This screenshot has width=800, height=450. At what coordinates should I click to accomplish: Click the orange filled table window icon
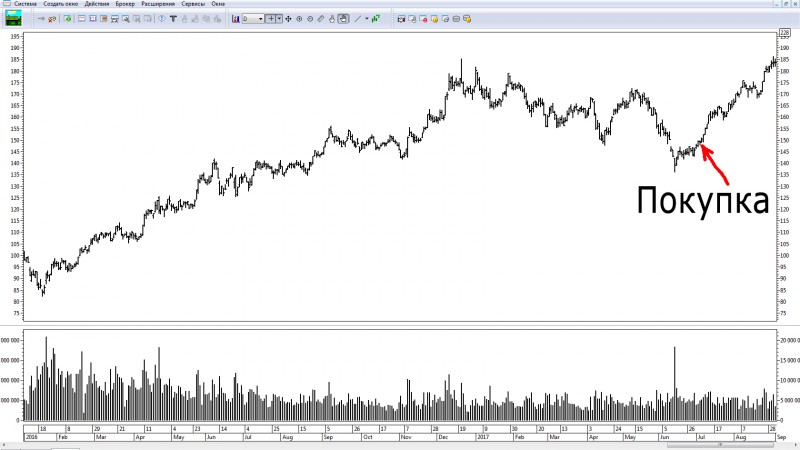click(x=104, y=19)
